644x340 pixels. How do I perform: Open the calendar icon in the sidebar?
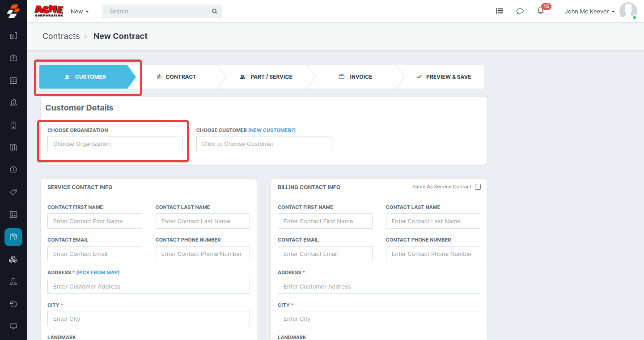tap(13, 81)
